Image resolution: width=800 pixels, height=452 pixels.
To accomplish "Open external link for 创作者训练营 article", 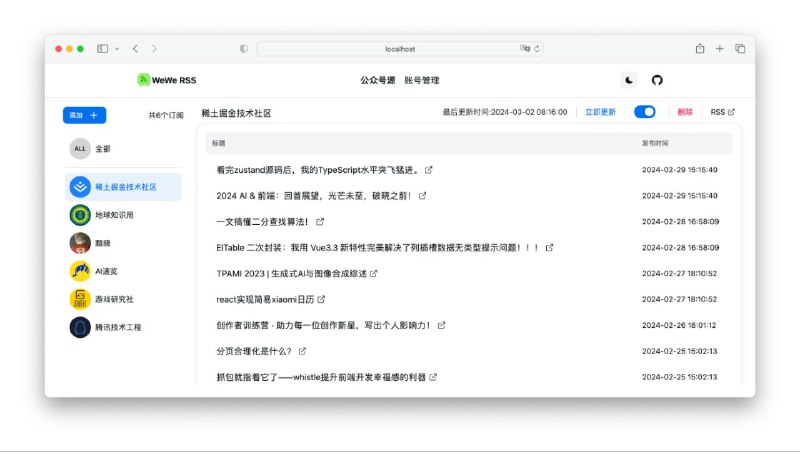I will tap(441, 325).
